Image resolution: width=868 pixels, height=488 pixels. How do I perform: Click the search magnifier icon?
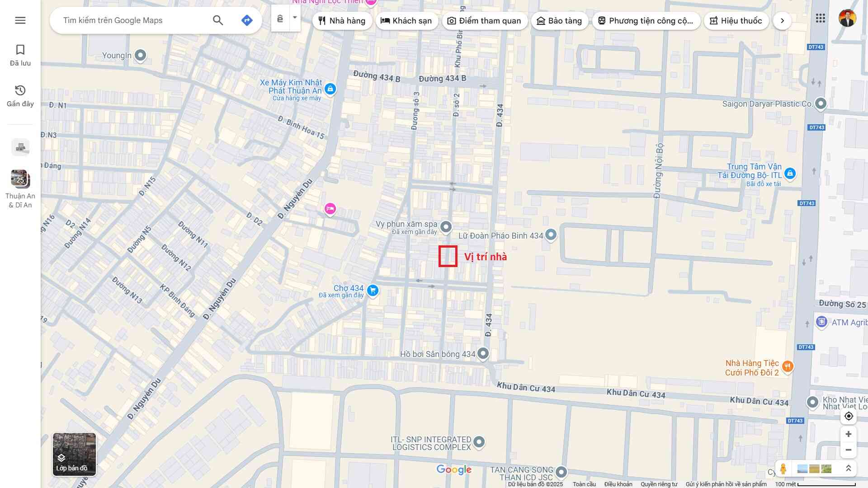click(x=218, y=20)
